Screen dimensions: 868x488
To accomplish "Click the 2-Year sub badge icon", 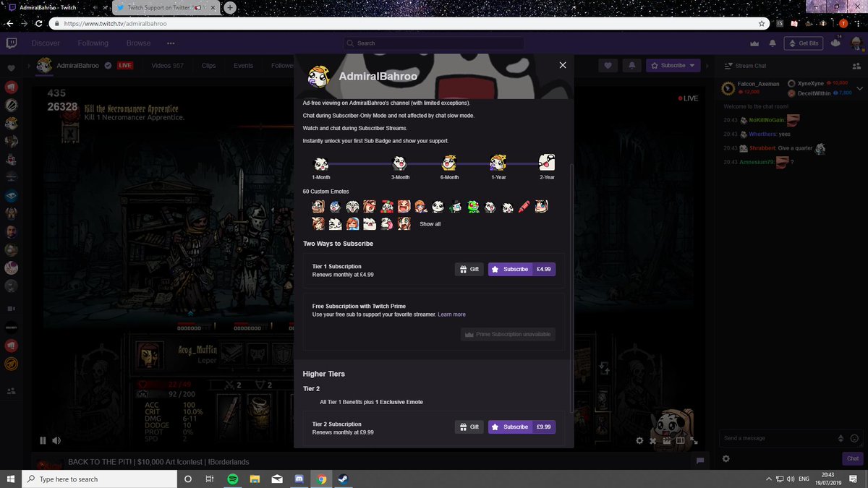I will click(547, 163).
